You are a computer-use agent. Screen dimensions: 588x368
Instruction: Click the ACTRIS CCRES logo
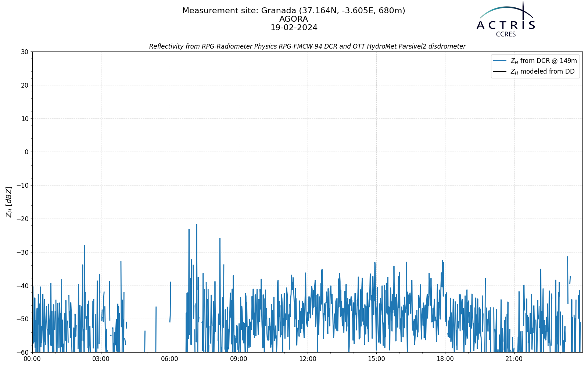pyautogui.click(x=506, y=19)
